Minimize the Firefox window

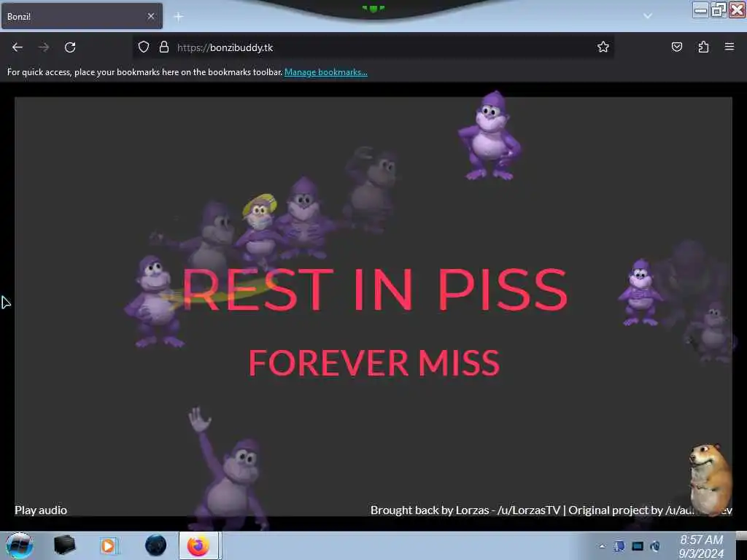pyautogui.click(x=700, y=9)
